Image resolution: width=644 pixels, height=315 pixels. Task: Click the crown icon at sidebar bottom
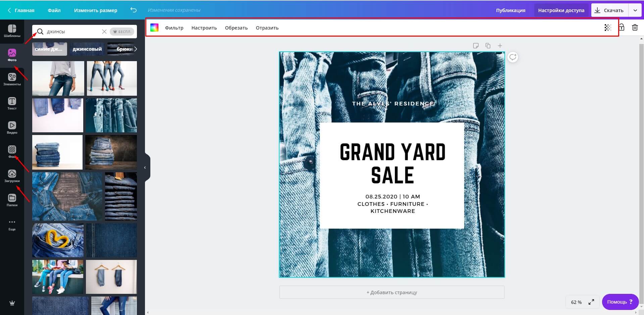[x=12, y=303]
